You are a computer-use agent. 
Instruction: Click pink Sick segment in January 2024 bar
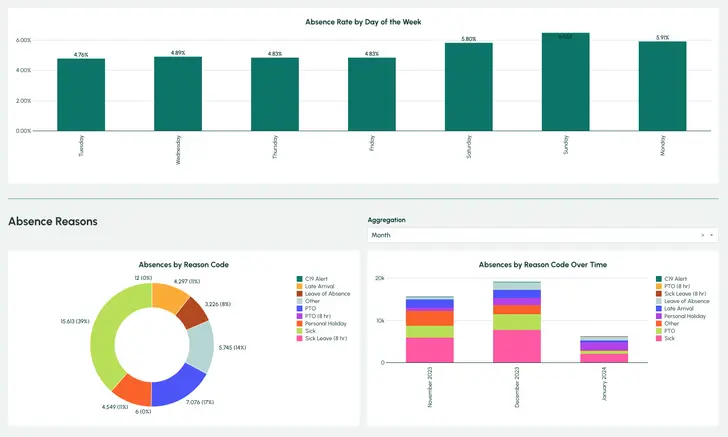click(x=604, y=358)
